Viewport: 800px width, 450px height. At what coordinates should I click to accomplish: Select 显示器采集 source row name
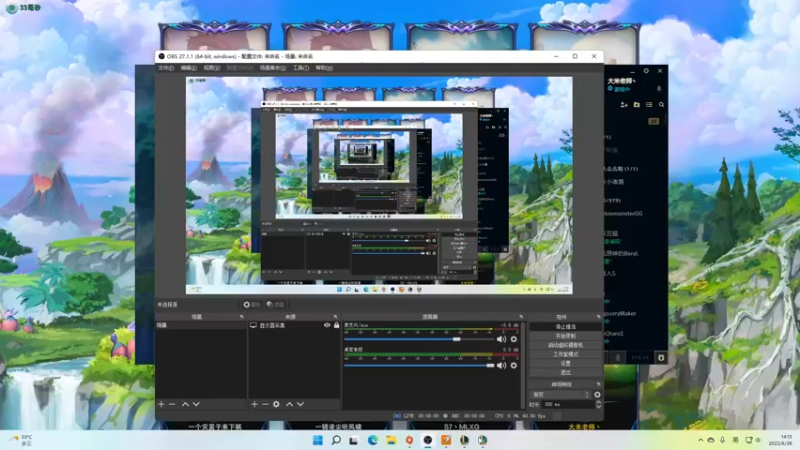click(272, 325)
